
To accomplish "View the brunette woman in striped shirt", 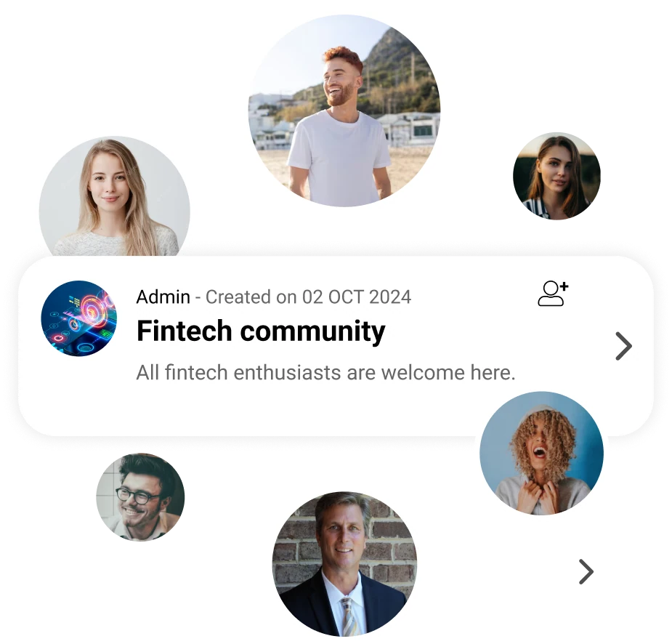I will point(556,176).
